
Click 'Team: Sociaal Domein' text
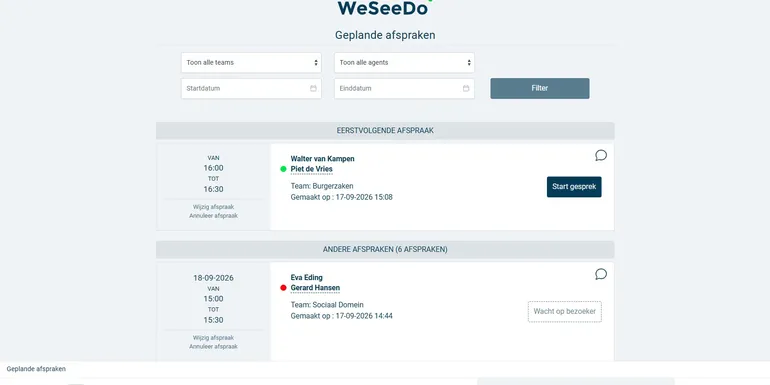327,305
